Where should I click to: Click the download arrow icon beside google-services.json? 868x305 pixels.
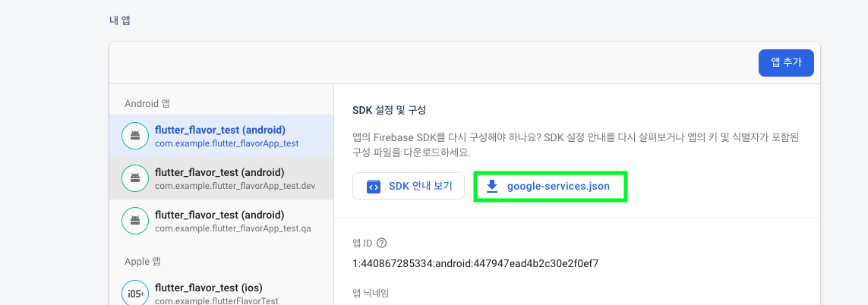pos(491,187)
